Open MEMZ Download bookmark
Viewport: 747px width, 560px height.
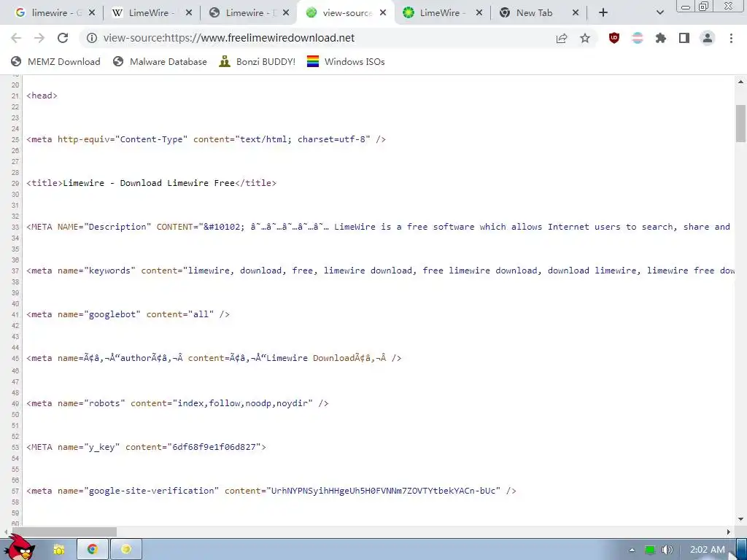(55, 61)
